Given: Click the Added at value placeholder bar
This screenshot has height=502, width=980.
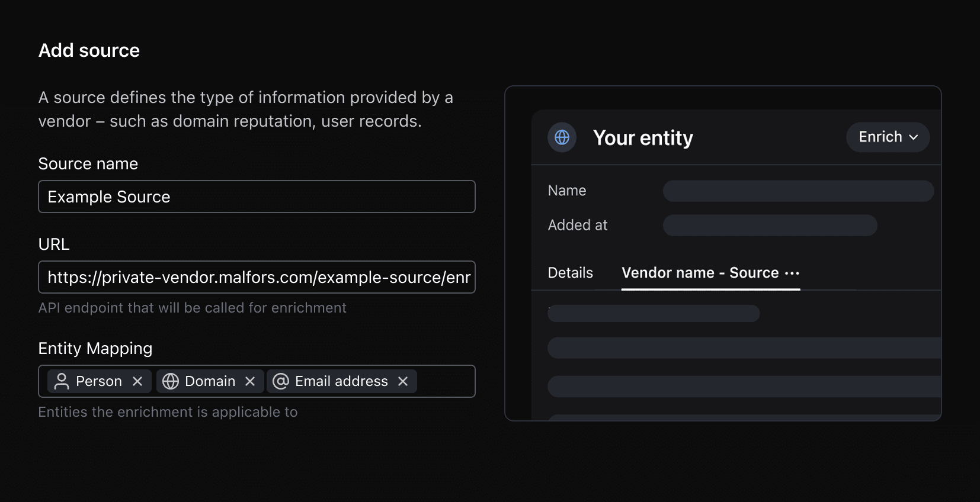Looking at the screenshot, I should coord(770,225).
